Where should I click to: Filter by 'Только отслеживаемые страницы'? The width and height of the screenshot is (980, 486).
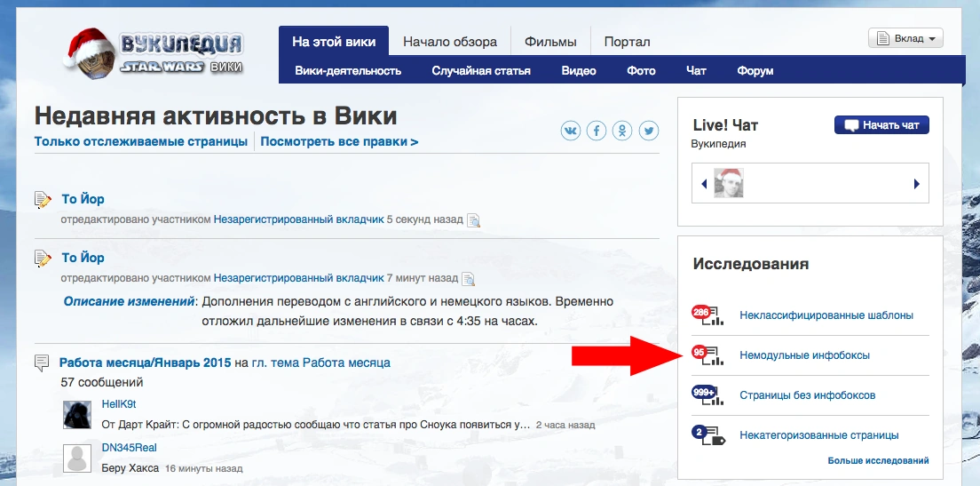140,141
